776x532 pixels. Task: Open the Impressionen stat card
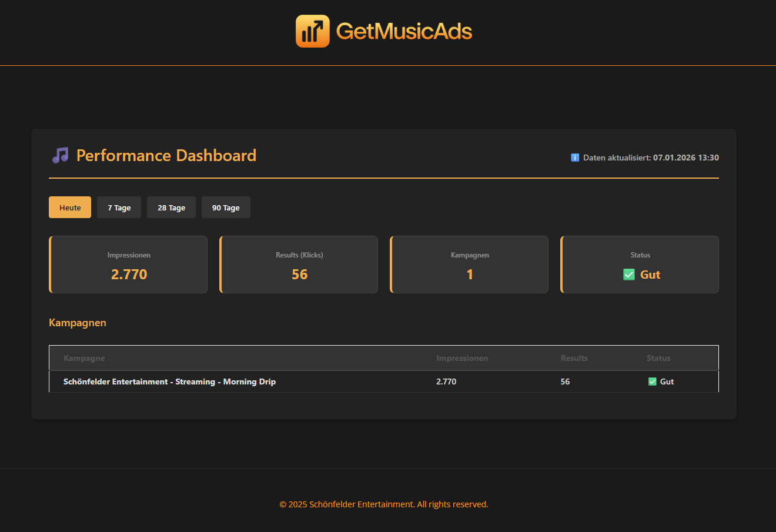click(x=128, y=265)
